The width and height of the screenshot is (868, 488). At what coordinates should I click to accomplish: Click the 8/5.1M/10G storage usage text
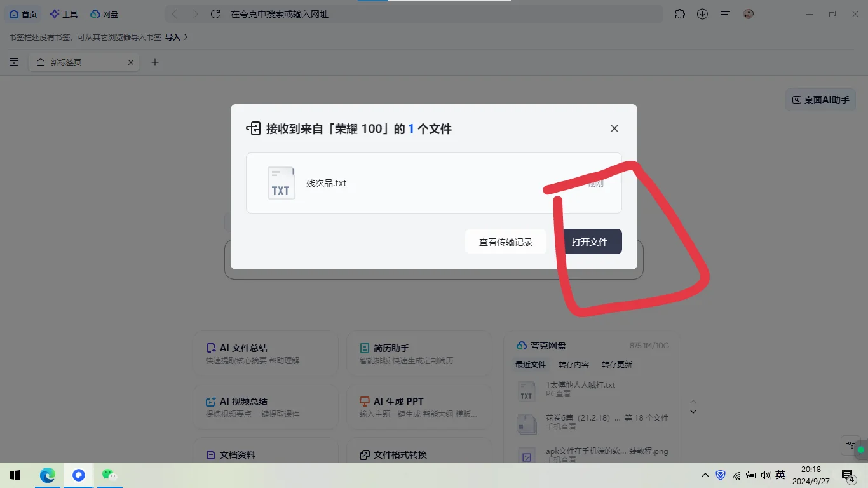click(x=649, y=346)
